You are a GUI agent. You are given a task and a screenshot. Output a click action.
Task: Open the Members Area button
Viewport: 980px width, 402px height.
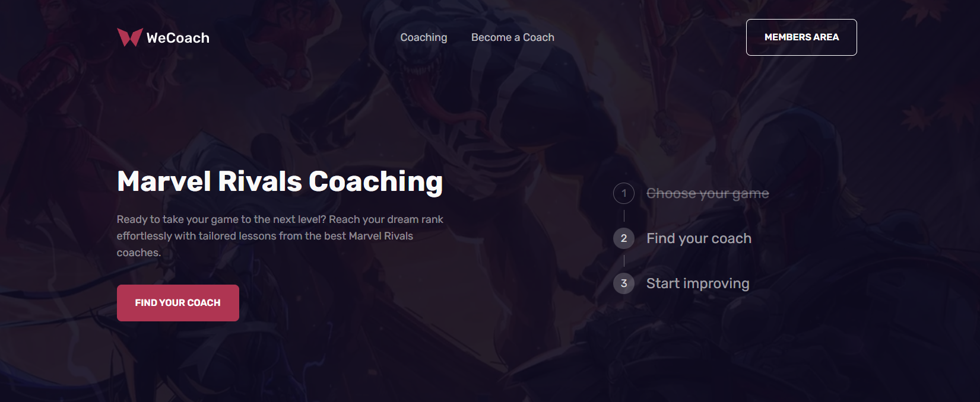(801, 37)
